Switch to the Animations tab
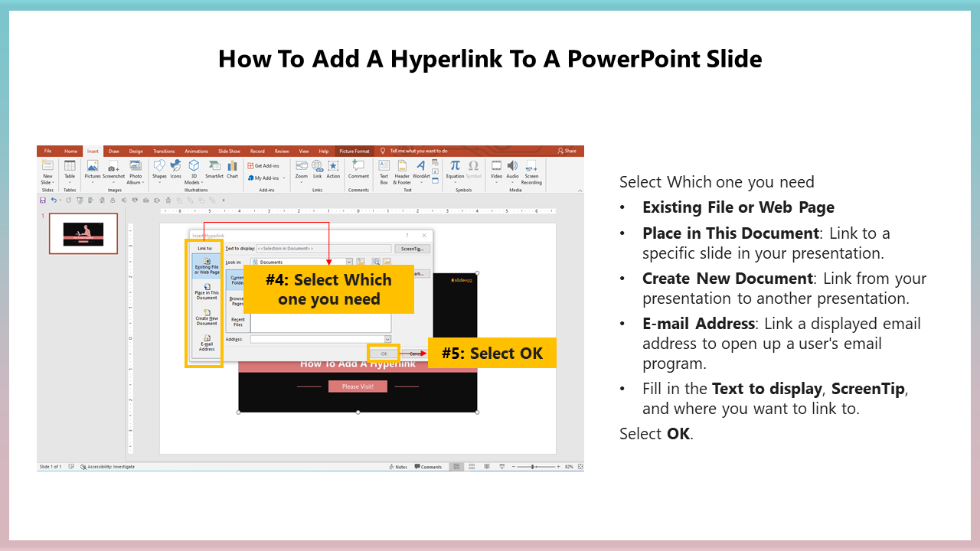This screenshot has height=551, width=980. coord(196,151)
